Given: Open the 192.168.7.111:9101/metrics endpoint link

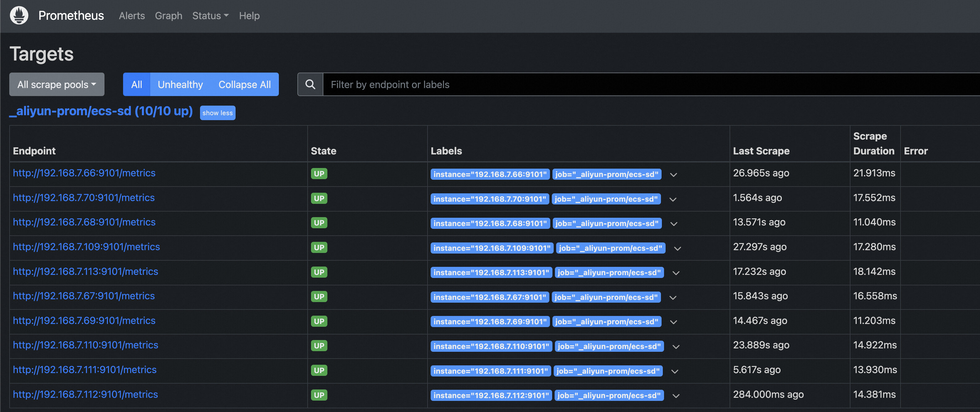Looking at the screenshot, I should coord(84,370).
